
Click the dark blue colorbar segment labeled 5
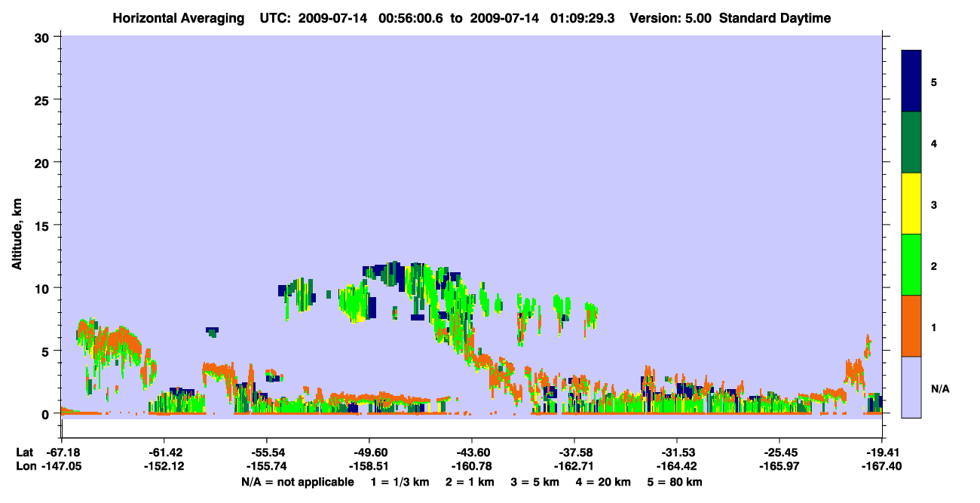point(911,81)
